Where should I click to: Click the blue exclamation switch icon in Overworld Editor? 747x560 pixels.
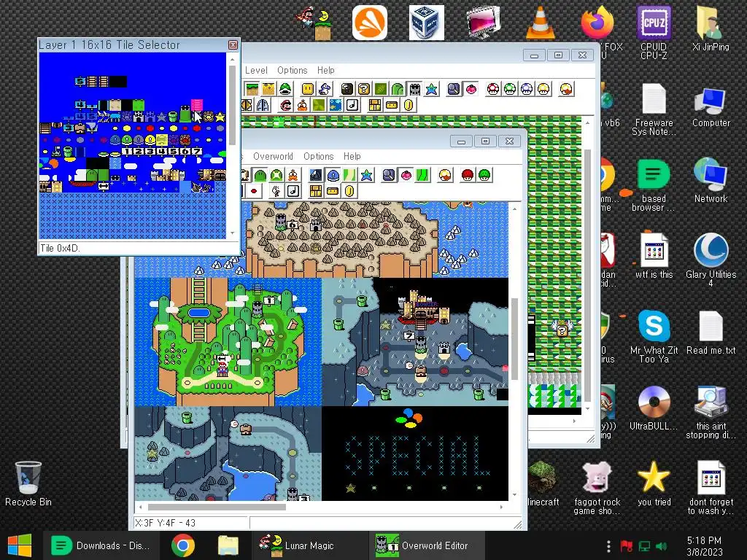pyautogui.click(x=333, y=175)
